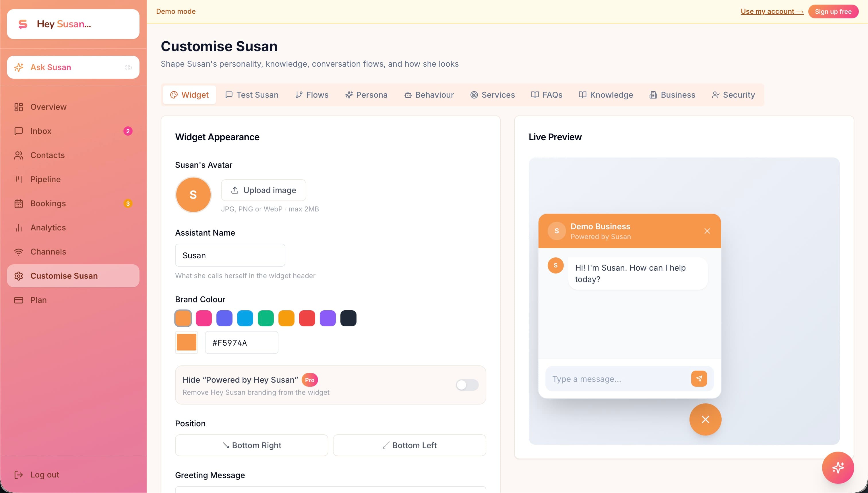
Task: Choose the green brand colour swatch
Action: [x=266, y=318]
